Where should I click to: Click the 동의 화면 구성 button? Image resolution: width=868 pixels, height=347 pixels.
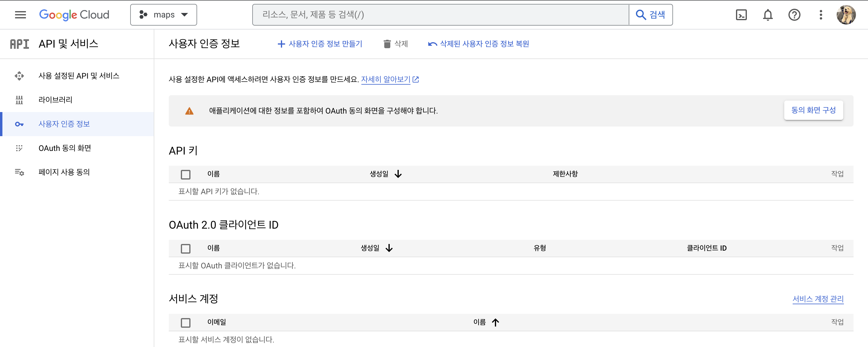point(813,110)
